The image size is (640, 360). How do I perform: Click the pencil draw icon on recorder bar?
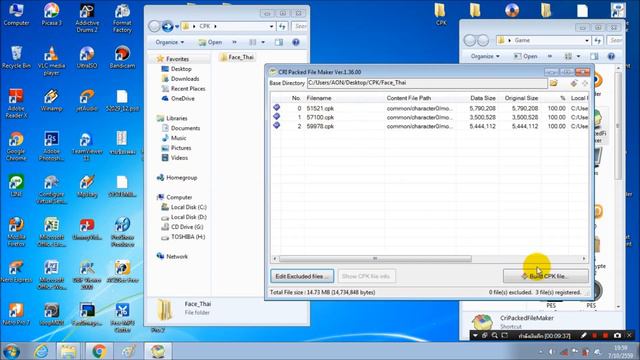[x=584, y=336]
